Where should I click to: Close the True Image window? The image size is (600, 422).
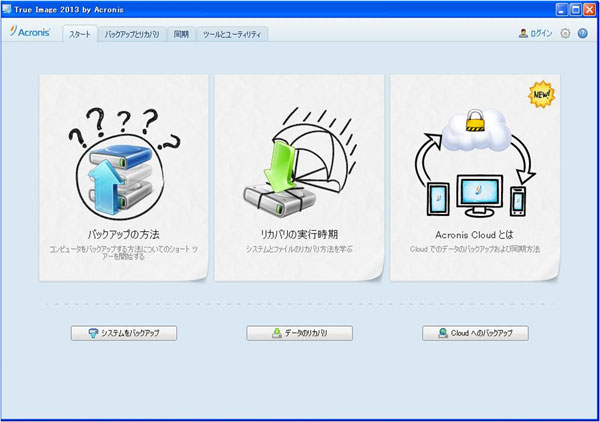590,10
